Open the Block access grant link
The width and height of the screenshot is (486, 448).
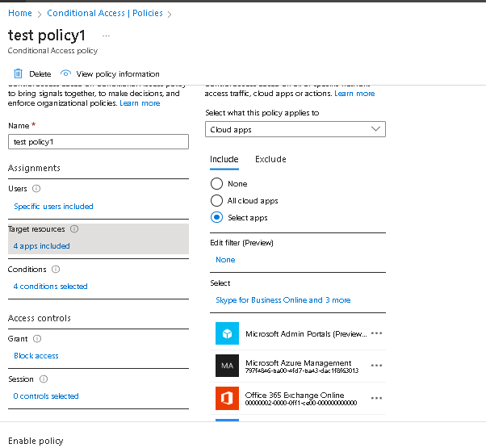click(36, 356)
